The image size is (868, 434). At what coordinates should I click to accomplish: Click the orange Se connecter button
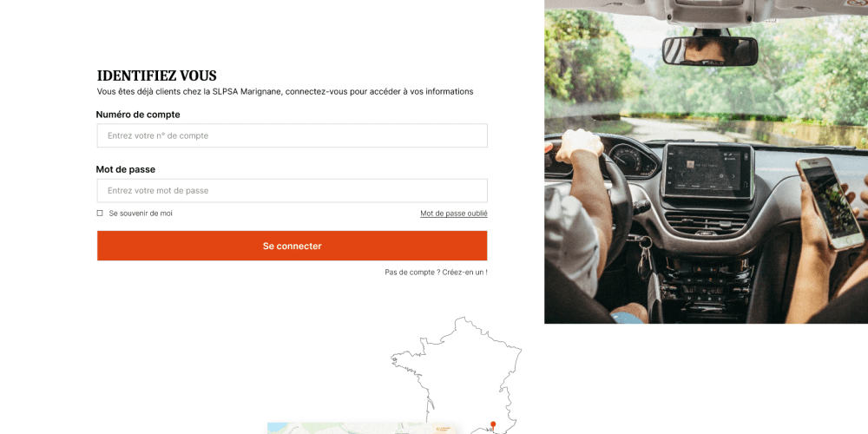293,246
